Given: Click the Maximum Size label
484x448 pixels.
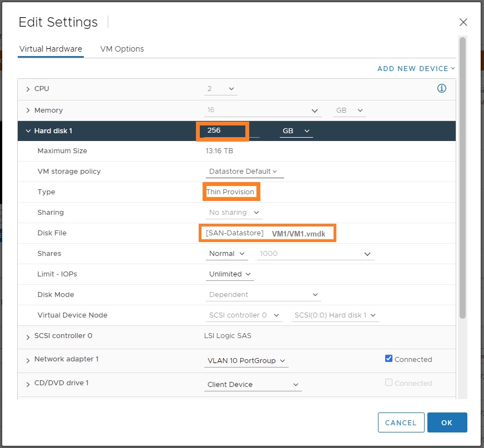Looking at the screenshot, I should (x=62, y=151).
